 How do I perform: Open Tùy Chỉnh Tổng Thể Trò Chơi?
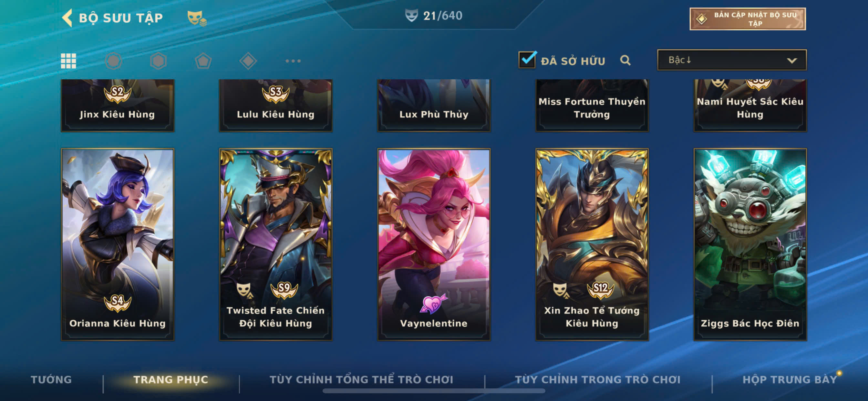[361, 379]
